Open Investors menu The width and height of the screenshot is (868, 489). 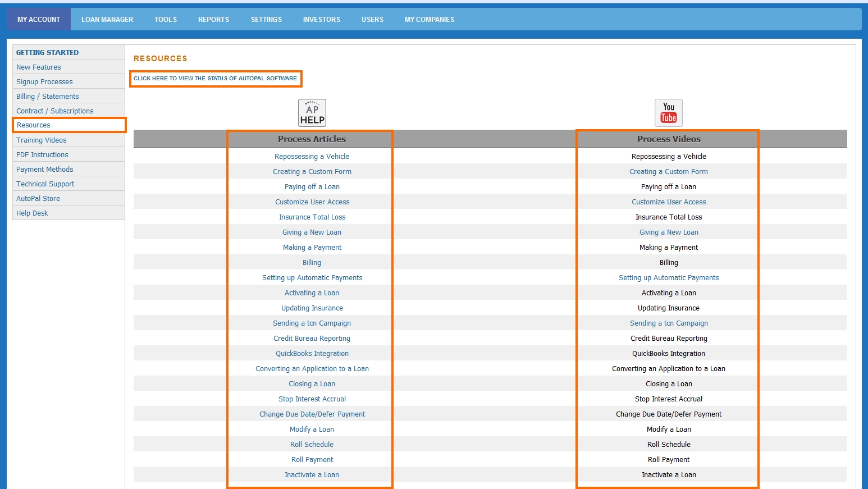coord(322,19)
